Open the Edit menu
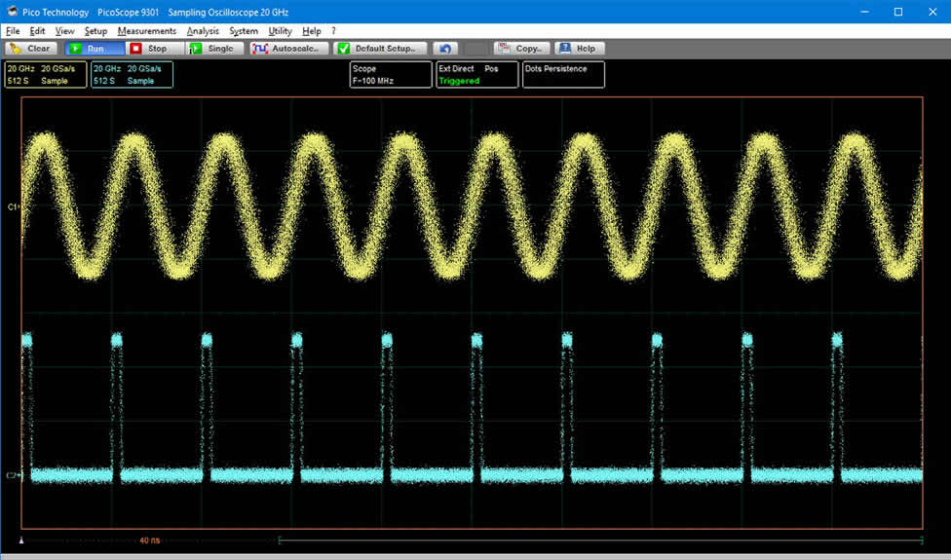This screenshot has height=560, width=951. click(38, 31)
